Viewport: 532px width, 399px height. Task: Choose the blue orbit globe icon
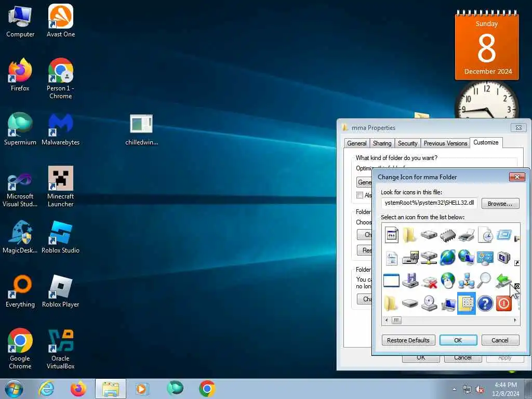pyautogui.click(x=448, y=258)
